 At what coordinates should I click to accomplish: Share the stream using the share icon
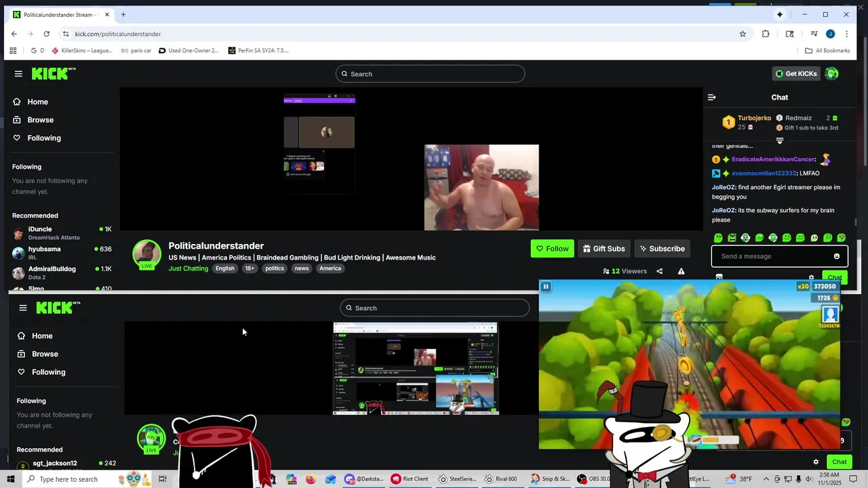point(659,271)
